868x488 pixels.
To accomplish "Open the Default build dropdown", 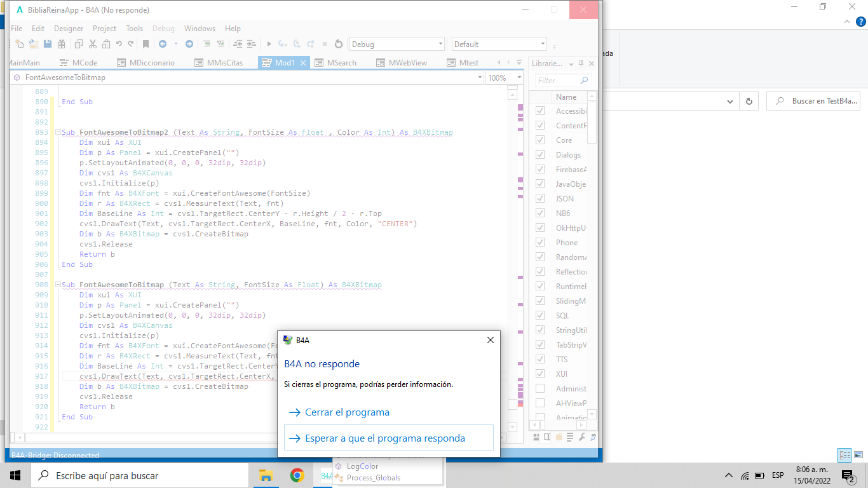I will tap(499, 44).
